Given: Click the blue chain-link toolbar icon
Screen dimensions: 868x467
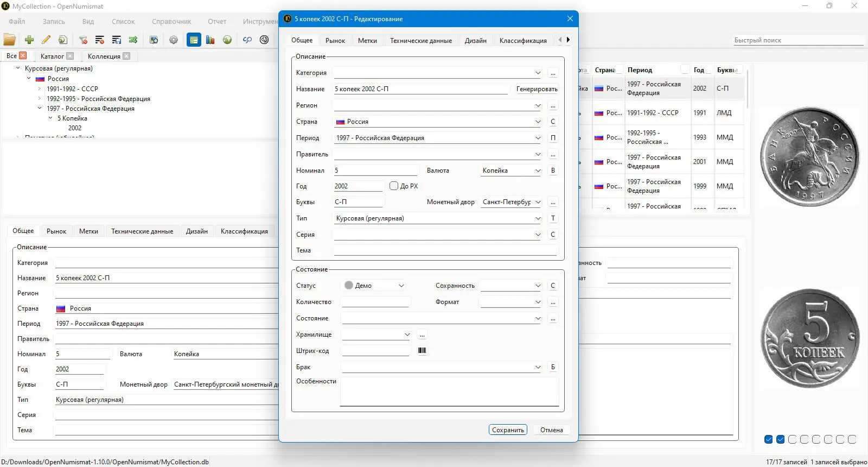Looking at the screenshot, I should pos(247,40).
